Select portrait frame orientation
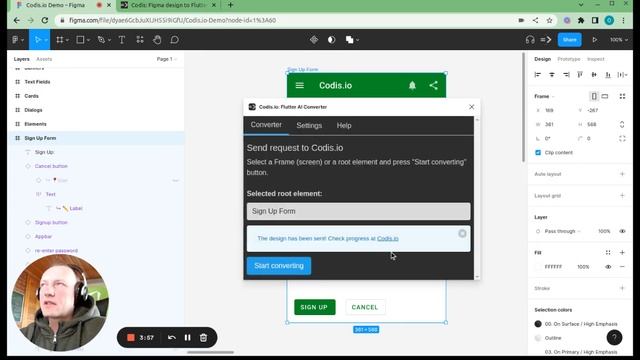 594,96
